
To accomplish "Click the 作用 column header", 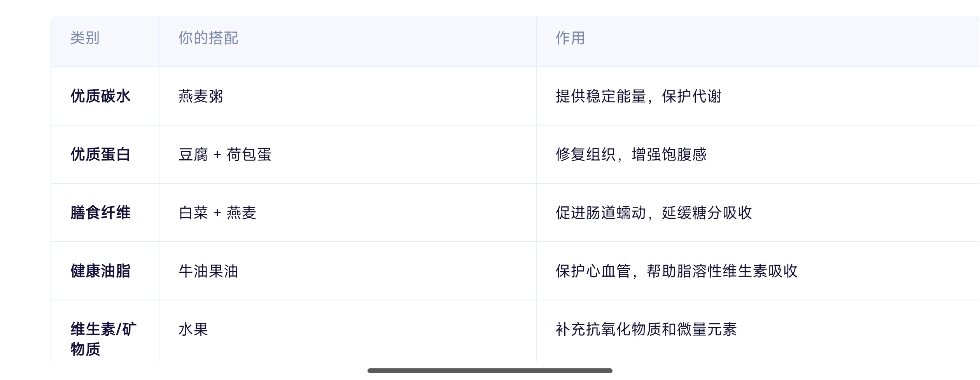I will 570,38.
